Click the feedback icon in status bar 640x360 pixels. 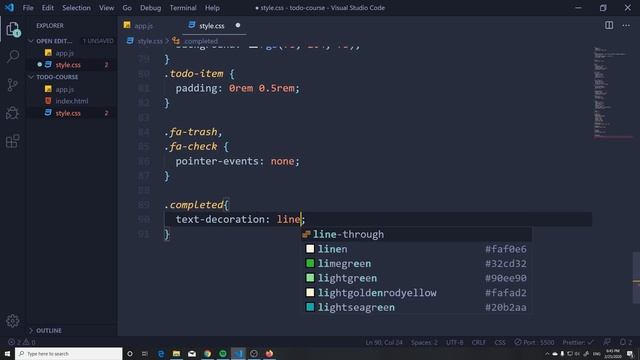(x=607, y=342)
